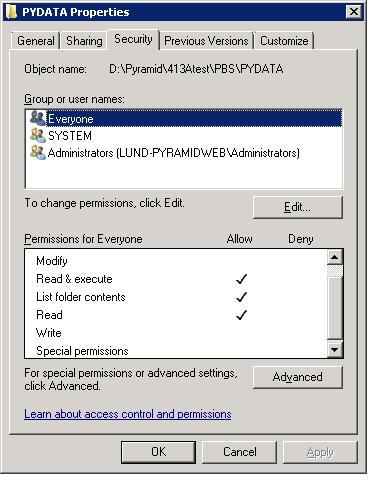The height and width of the screenshot is (483, 374).
Task: Open the Sharing tab
Action: click(84, 41)
